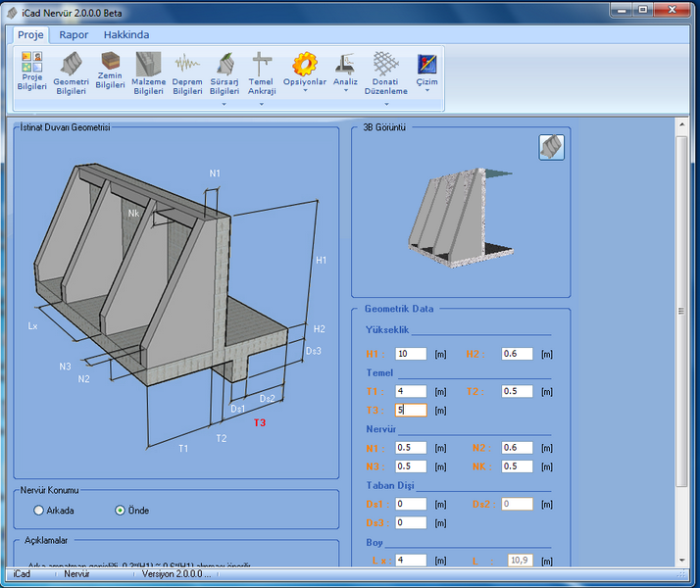Click the red T3 label in diagram
This screenshot has width=700, height=588.
[260, 422]
